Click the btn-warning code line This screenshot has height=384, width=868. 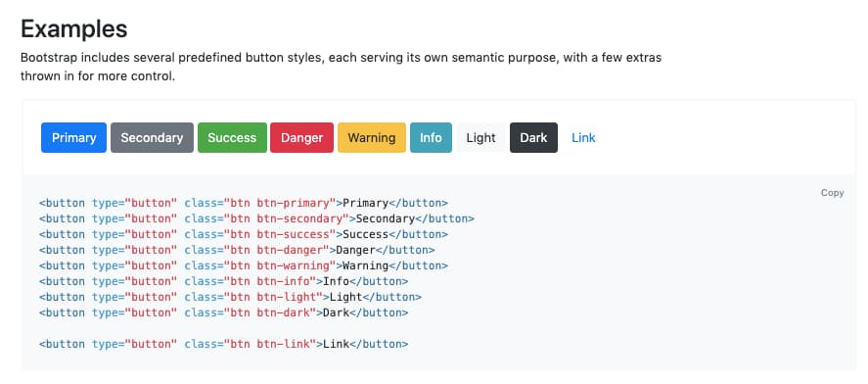(244, 265)
